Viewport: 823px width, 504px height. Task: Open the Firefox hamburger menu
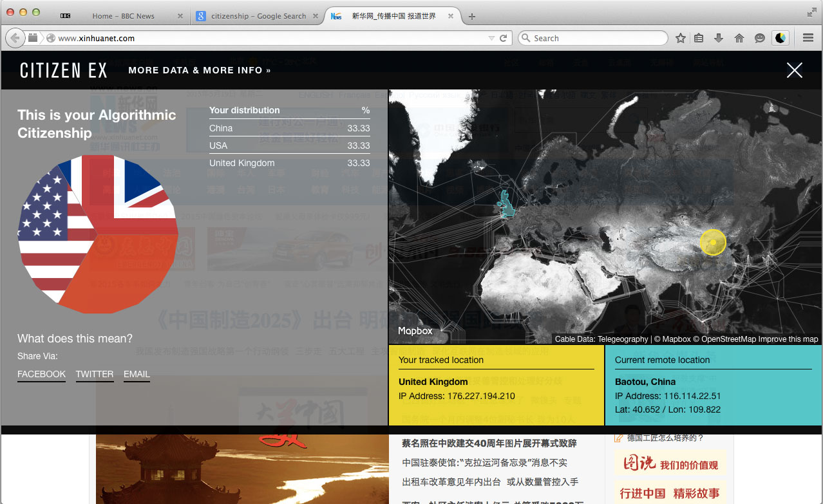tap(808, 38)
